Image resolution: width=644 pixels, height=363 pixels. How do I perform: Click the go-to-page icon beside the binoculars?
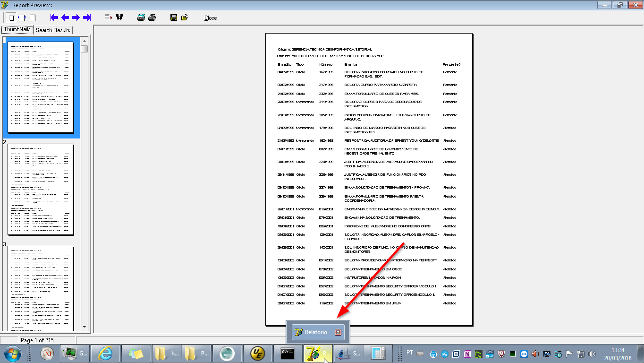coord(108,17)
